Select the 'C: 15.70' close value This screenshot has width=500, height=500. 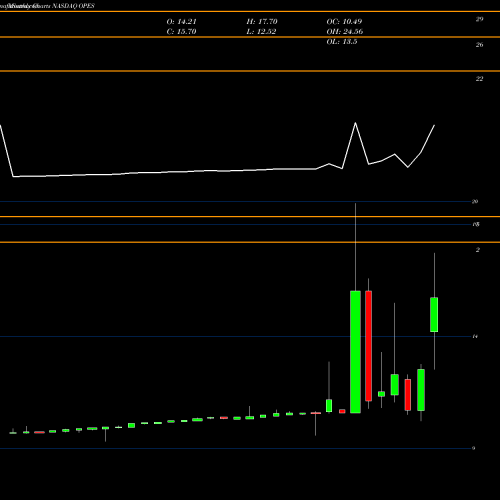[181, 32]
